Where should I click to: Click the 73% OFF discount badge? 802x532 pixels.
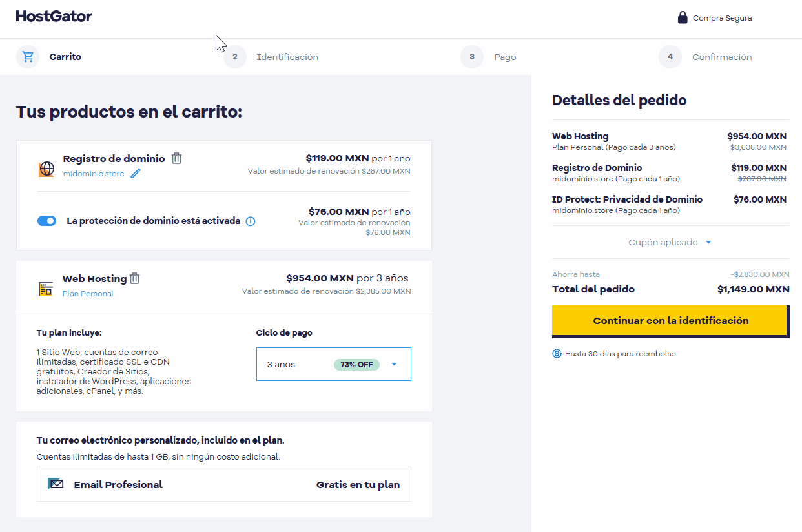click(x=356, y=364)
